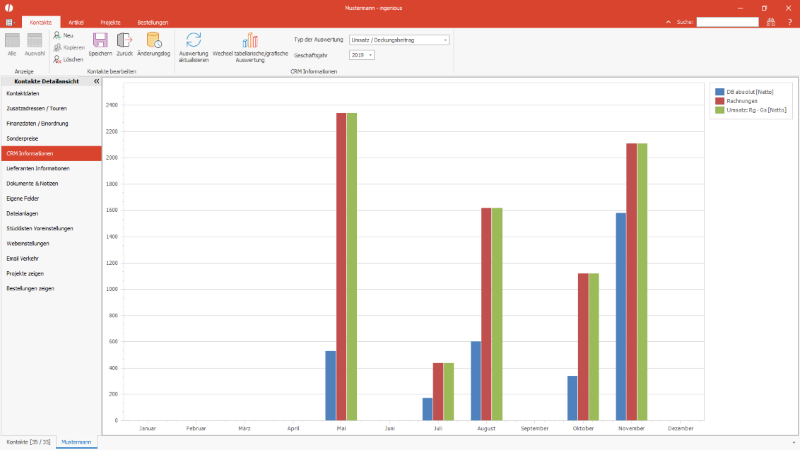Viewport: 800px width, 450px height.
Task: Select the Kontakte [35 / 35] bottom tab
Action: tap(29, 442)
